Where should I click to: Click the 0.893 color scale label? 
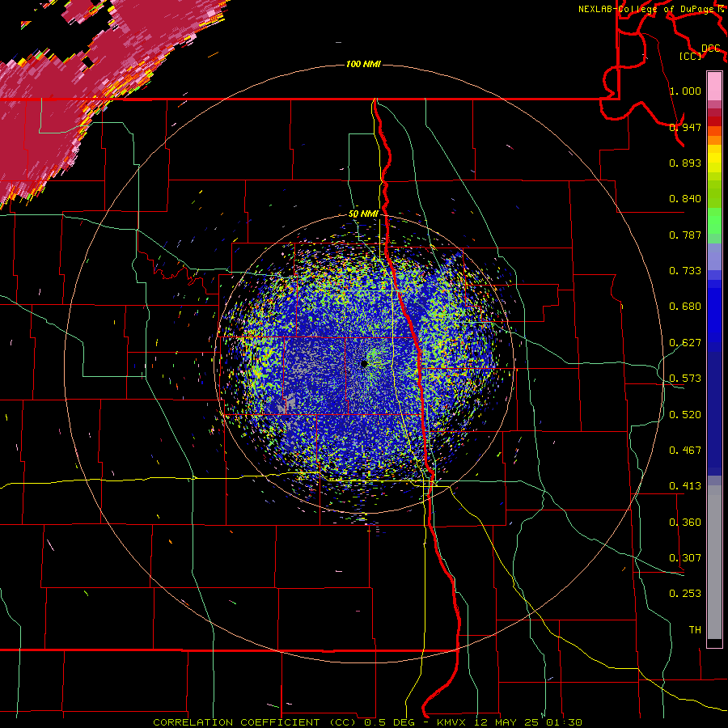point(685,163)
